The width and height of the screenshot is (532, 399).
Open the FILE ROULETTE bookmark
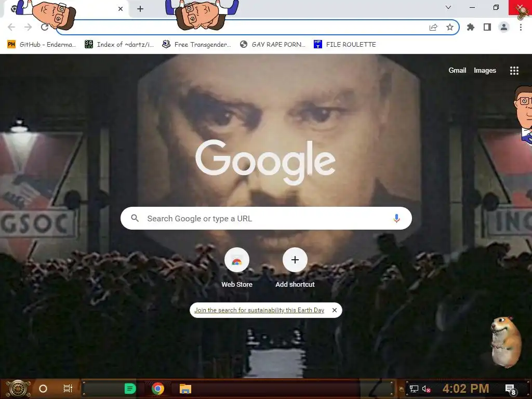(345, 45)
